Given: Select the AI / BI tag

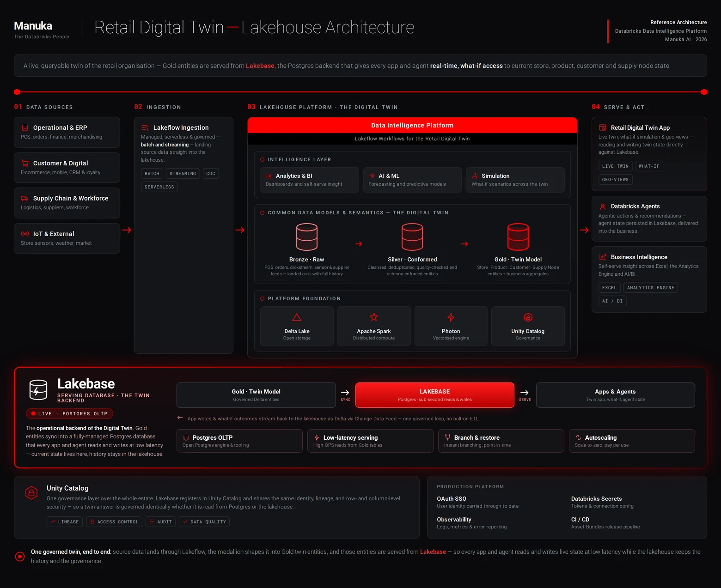Looking at the screenshot, I should pos(612,301).
